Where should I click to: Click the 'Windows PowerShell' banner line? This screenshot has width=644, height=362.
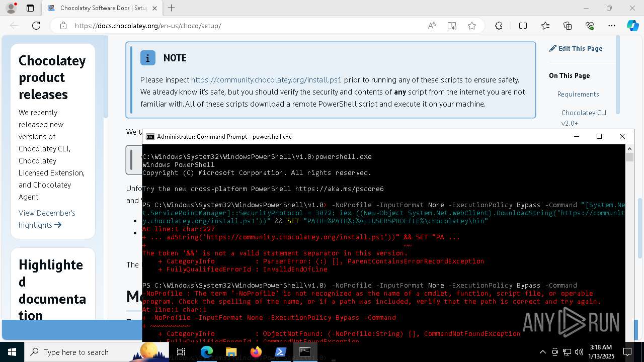[179, 164]
